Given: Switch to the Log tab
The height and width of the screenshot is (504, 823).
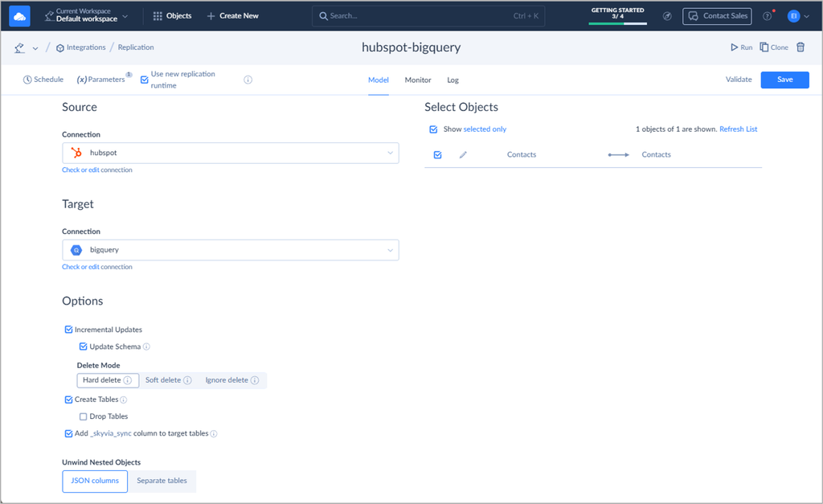Looking at the screenshot, I should pos(453,80).
